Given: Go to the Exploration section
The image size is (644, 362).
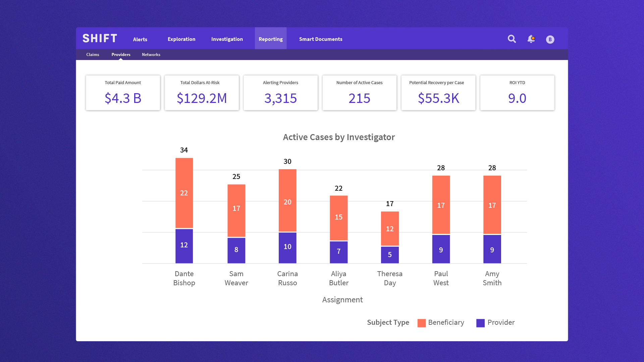Looking at the screenshot, I should click(x=181, y=39).
